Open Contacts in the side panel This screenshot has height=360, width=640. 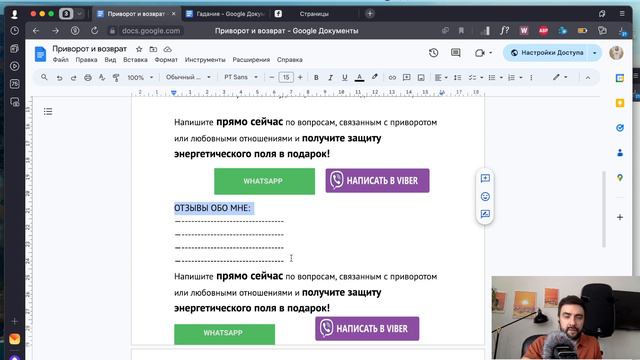[620, 153]
